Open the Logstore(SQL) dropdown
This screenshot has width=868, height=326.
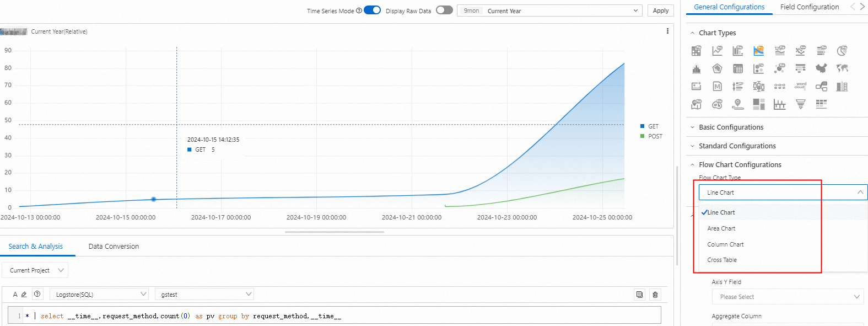[x=99, y=295]
